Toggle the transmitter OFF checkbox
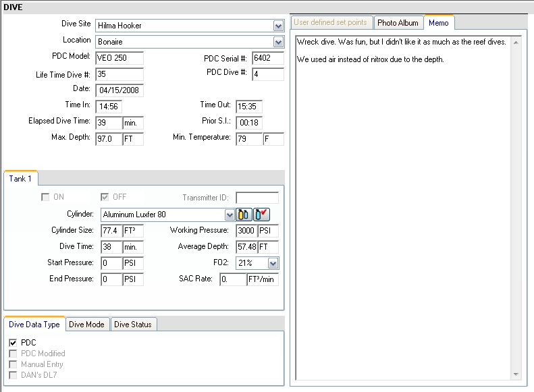This screenshot has width=534, height=392. click(x=105, y=197)
